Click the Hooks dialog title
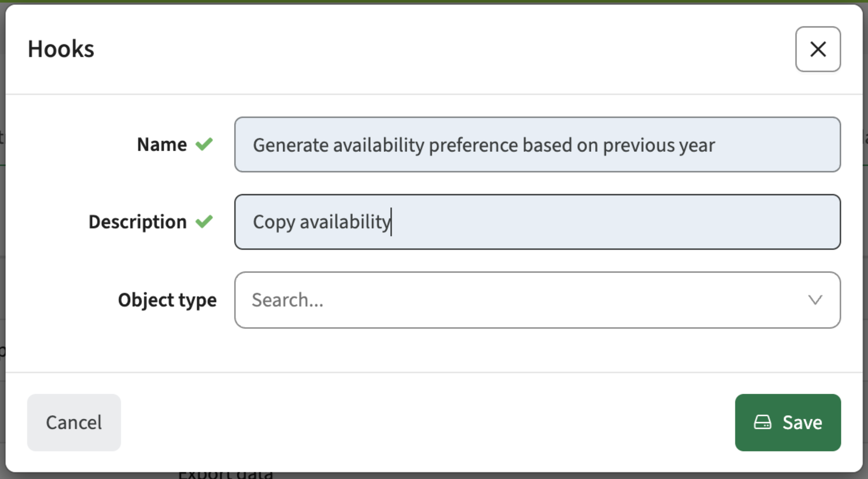This screenshot has height=479, width=868. (x=61, y=49)
